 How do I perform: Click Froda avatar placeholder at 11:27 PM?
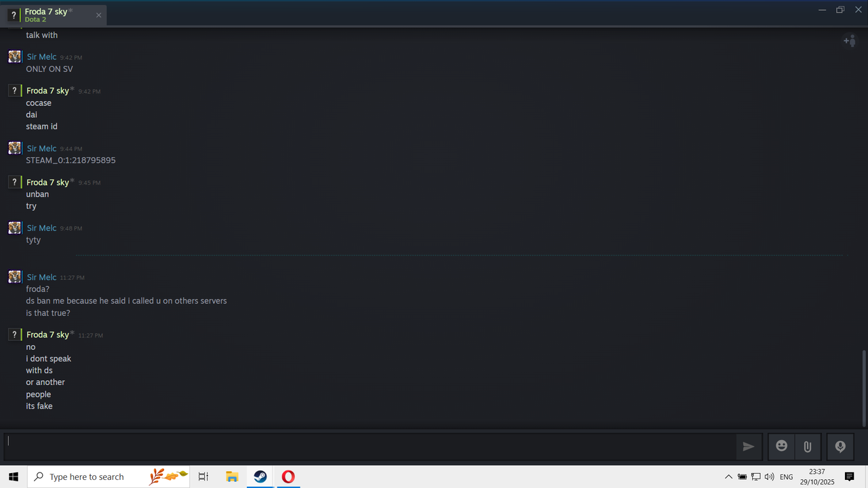(14, 334)
